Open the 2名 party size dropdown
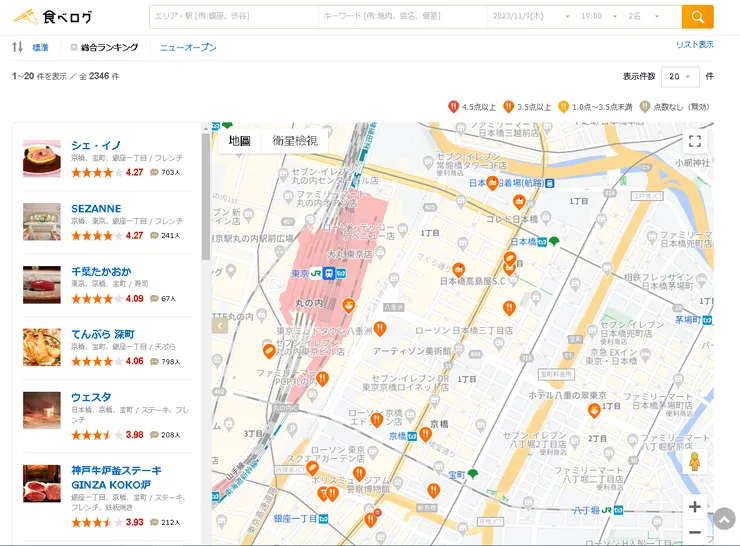 point(644,17)
